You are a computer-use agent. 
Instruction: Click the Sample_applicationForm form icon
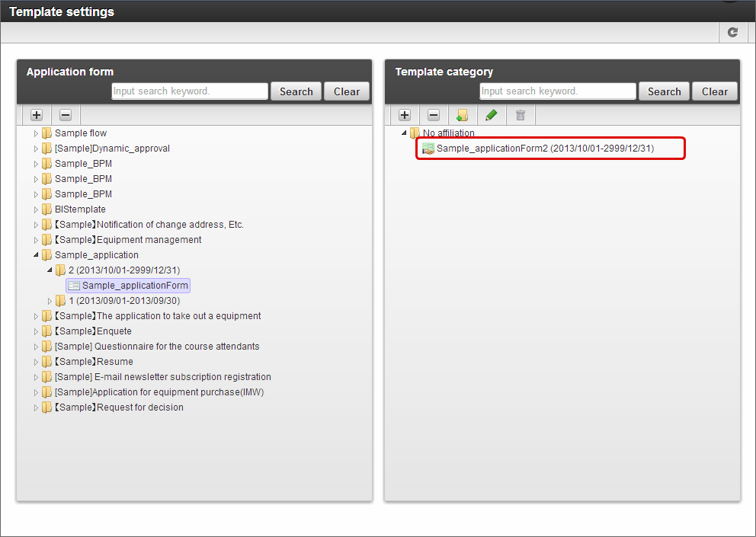[73, 286]
